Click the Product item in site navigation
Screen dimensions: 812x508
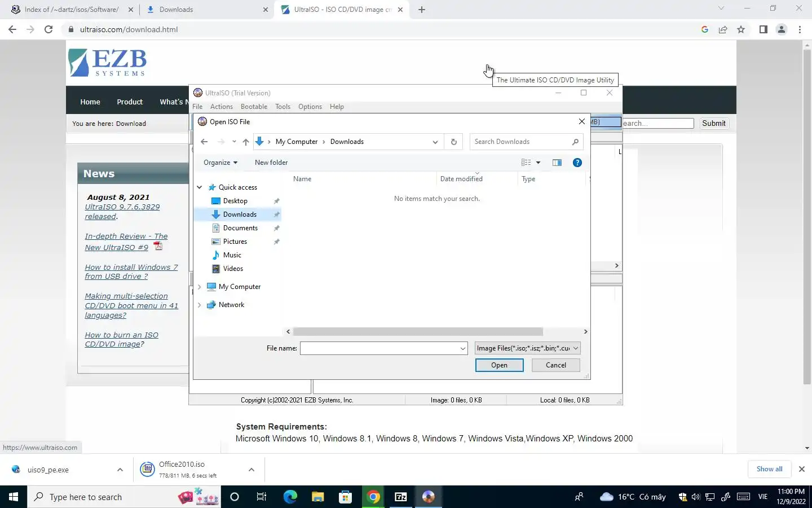click(130, 102)
